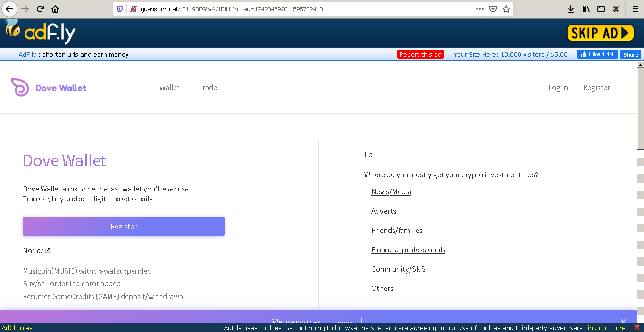Open the Firefox hamburger menu
The image size is (644, 332).
tap(635, 8)
